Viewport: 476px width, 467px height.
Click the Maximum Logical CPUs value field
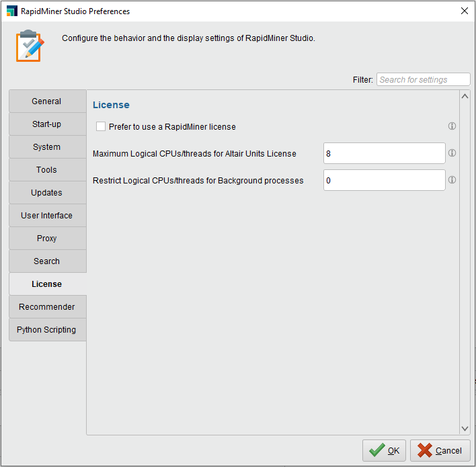pyautogui.click(x=385, y=153)
